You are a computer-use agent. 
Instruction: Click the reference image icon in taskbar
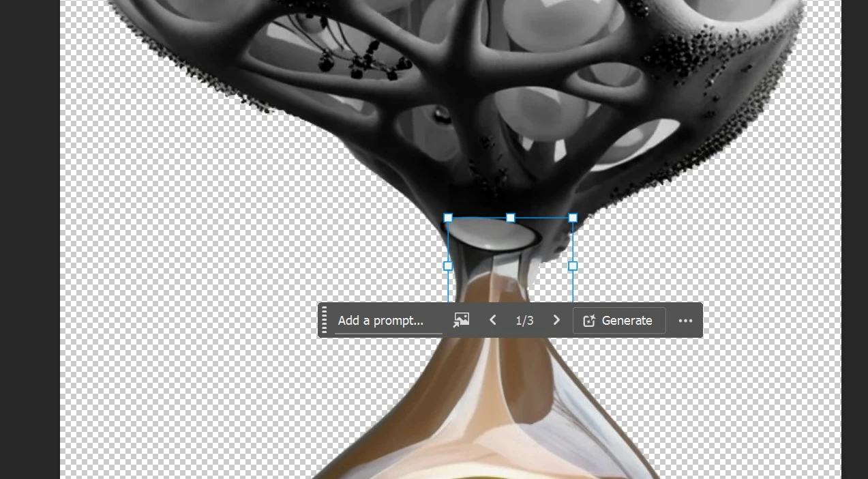pos(462,320)
